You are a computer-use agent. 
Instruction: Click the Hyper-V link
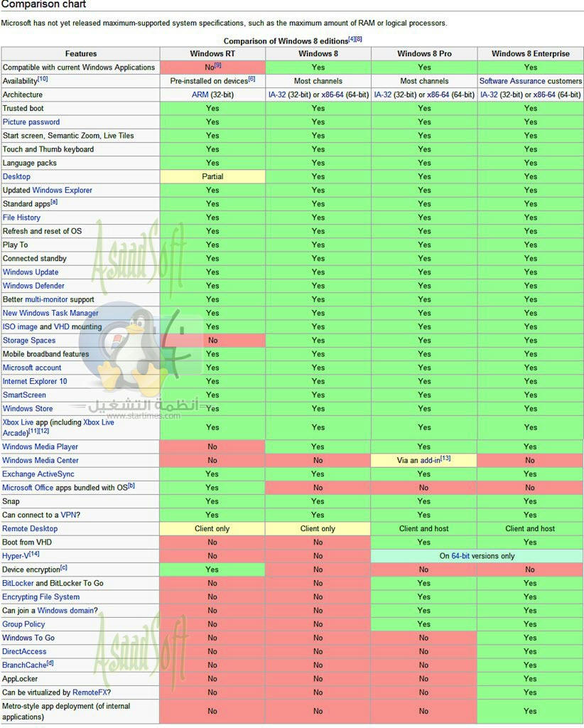[x=16, y=556]
